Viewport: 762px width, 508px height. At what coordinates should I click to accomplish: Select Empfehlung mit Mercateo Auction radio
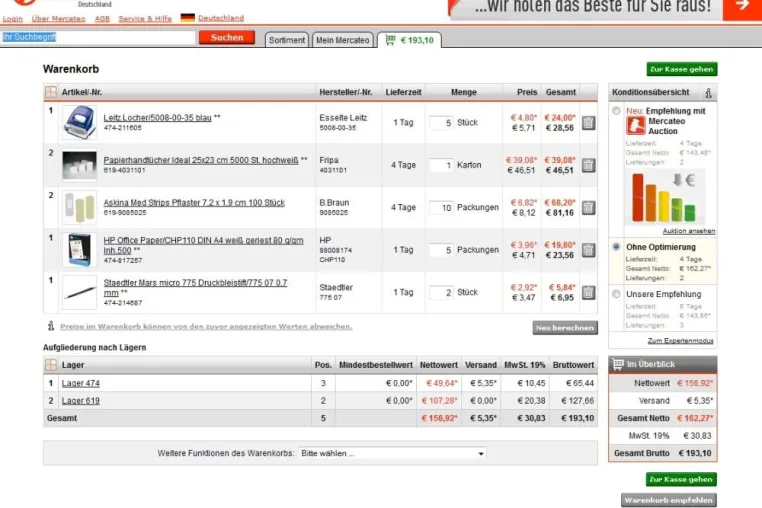click(x=616, y=111)
